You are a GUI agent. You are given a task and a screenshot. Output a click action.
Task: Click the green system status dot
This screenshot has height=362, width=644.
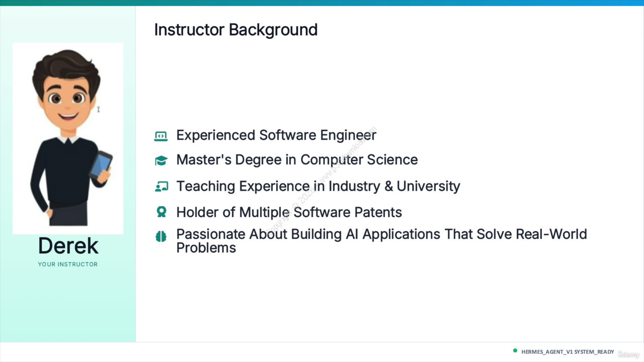[515, 351]
